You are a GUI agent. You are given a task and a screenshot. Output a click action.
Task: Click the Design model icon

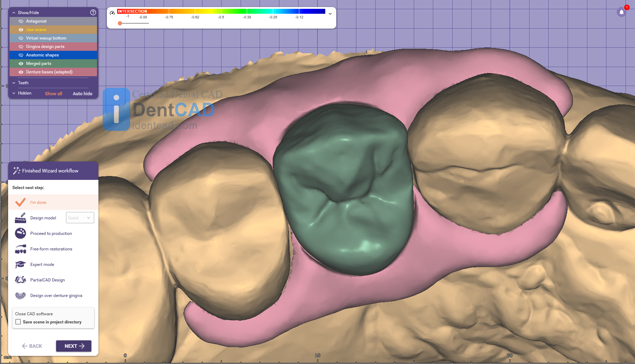coord(20,218)
